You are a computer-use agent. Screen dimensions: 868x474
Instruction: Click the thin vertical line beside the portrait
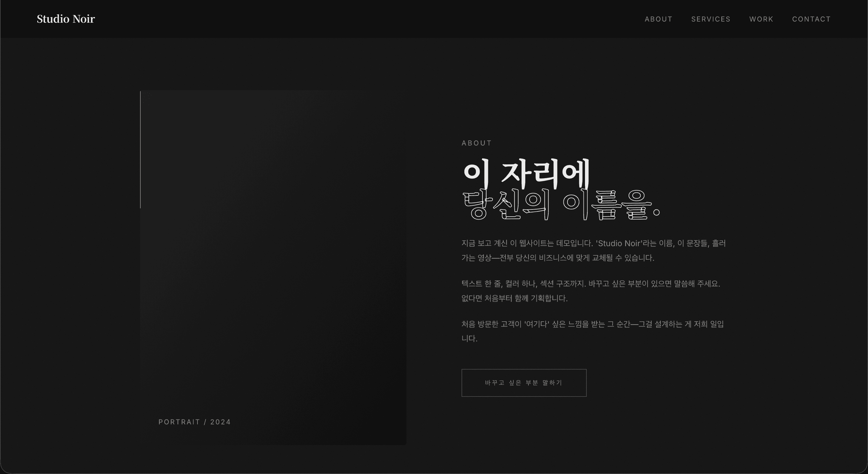click(x=141, y=149)
